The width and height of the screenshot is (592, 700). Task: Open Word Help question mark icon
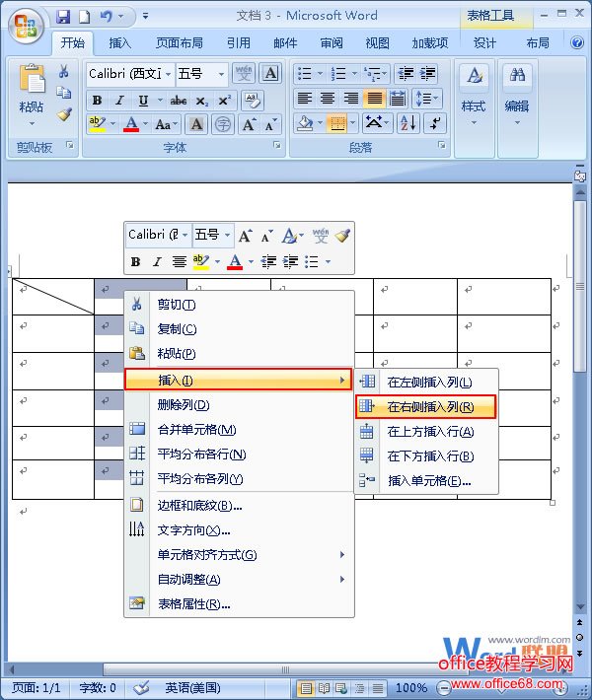577,42
